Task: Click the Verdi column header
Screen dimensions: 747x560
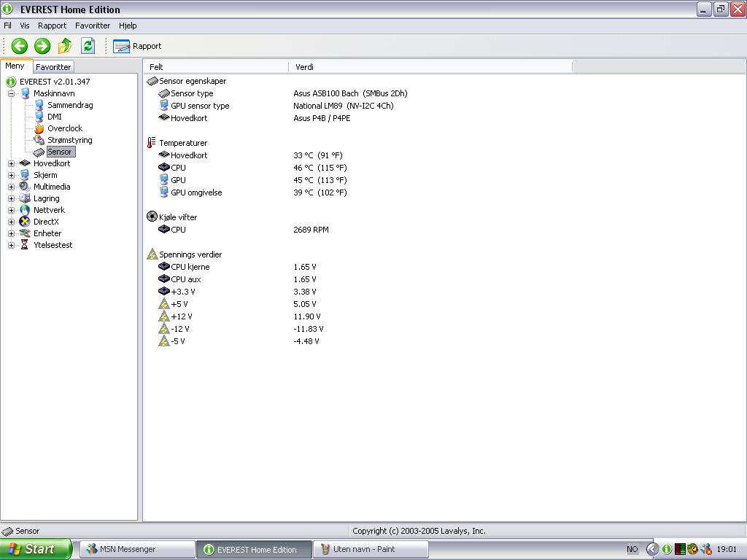Action: click(x=430, y=67)
